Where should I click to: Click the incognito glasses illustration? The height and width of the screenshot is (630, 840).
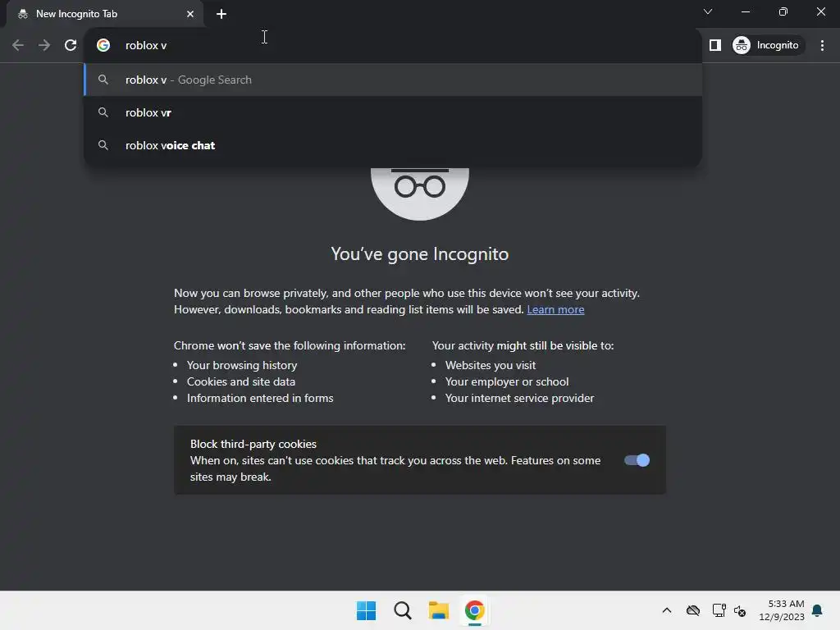pyautogui.click(x=420, y=193)
